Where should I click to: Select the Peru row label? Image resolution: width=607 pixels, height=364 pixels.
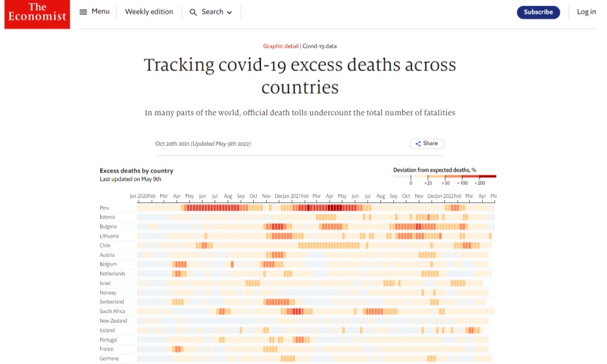pos(106,207)
